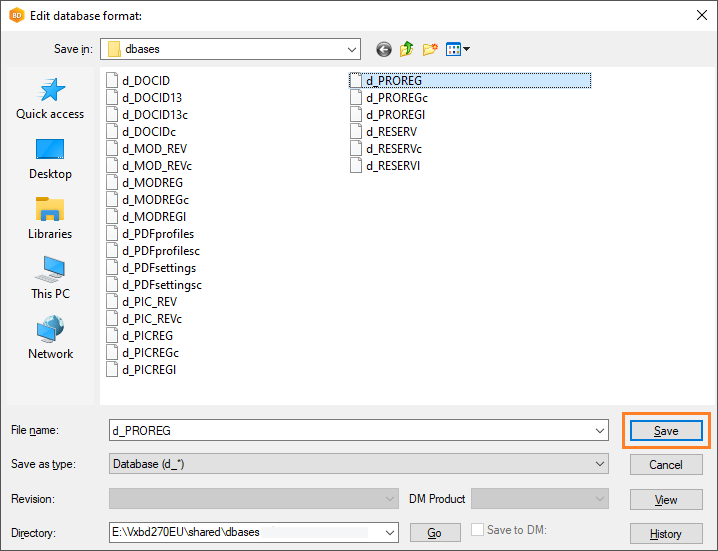Click the History button

666,533
